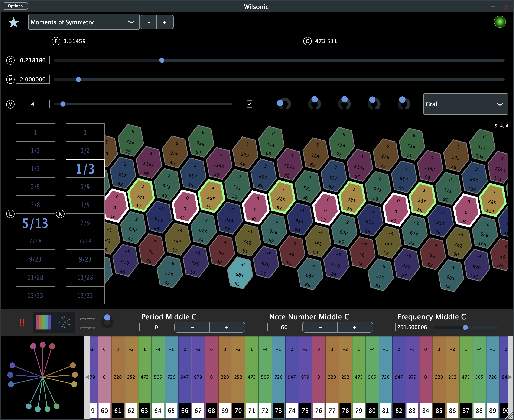Click keyboard left scroll arrow
514x420 pixels.
(x=87, y=377)
